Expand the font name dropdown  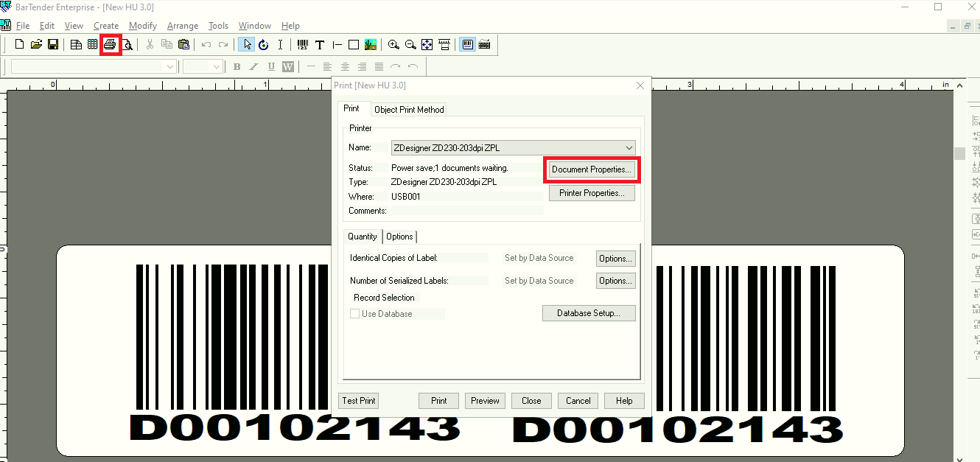coord(170,67)
